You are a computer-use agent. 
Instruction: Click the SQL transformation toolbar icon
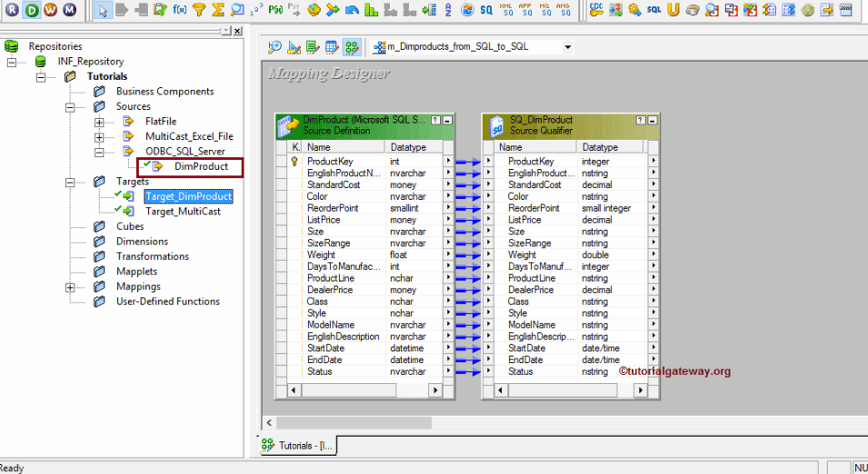654,10
